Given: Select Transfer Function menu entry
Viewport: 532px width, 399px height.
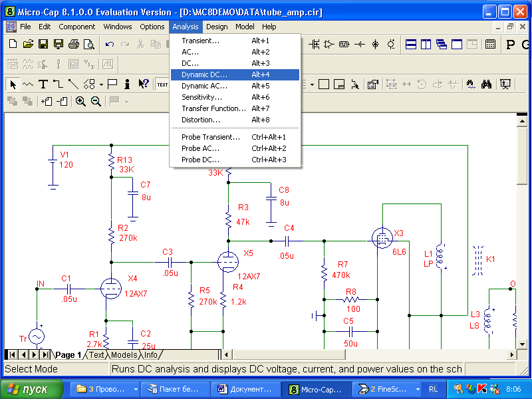Looking at the screenshot, I should [x=213, y=108].
